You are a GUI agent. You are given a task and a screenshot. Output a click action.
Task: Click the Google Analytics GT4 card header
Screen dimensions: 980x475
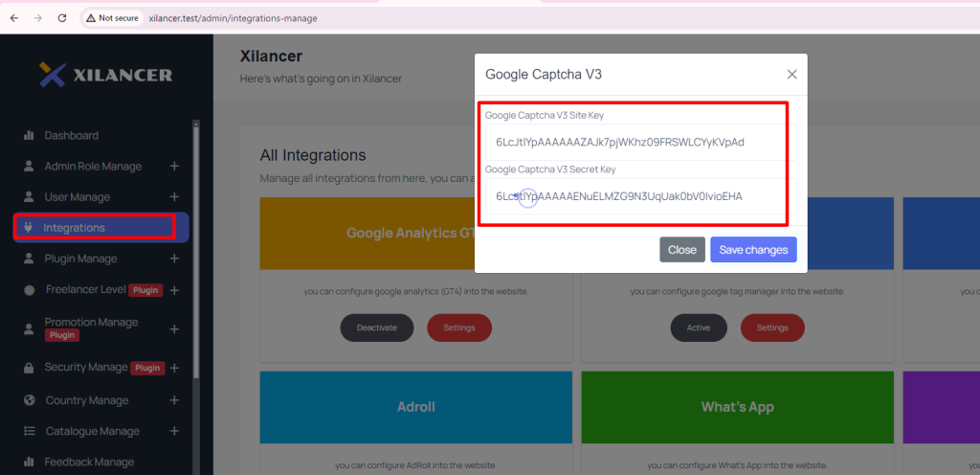pyautogui.click(x=416, y=233)
